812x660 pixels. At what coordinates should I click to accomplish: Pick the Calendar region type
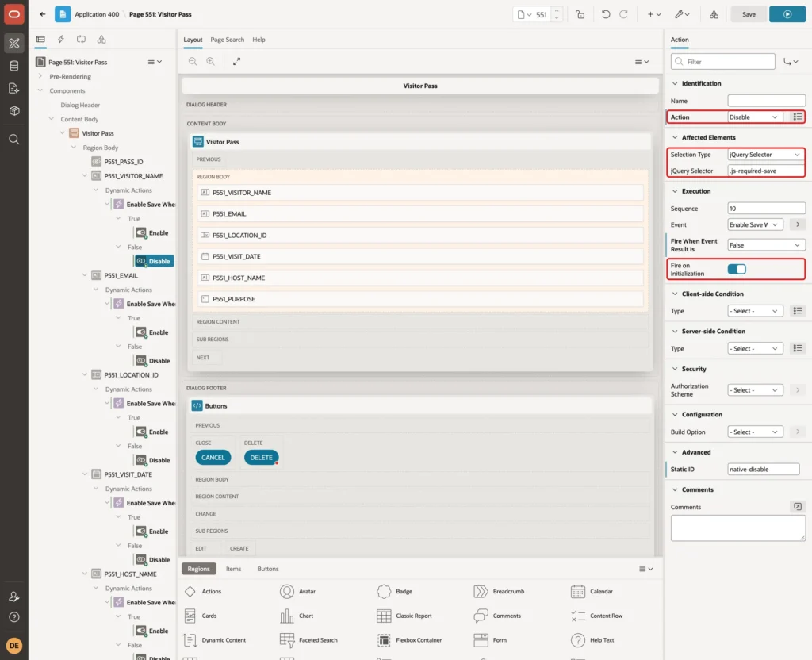click(592, 592)
